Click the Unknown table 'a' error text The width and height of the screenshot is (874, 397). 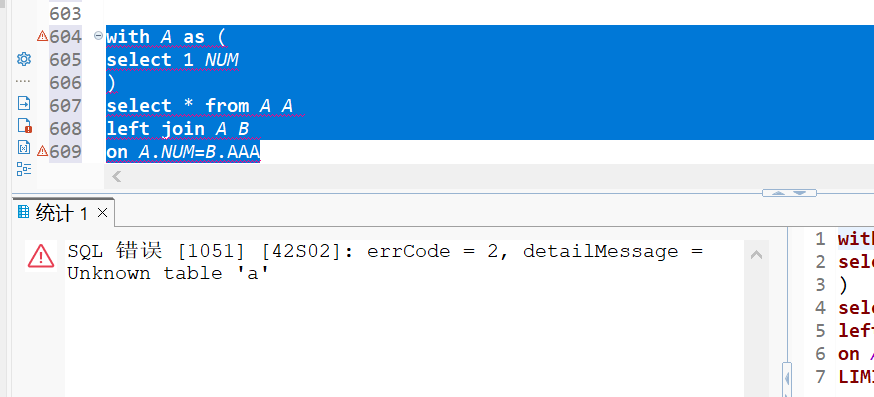[x=168, y=273]
